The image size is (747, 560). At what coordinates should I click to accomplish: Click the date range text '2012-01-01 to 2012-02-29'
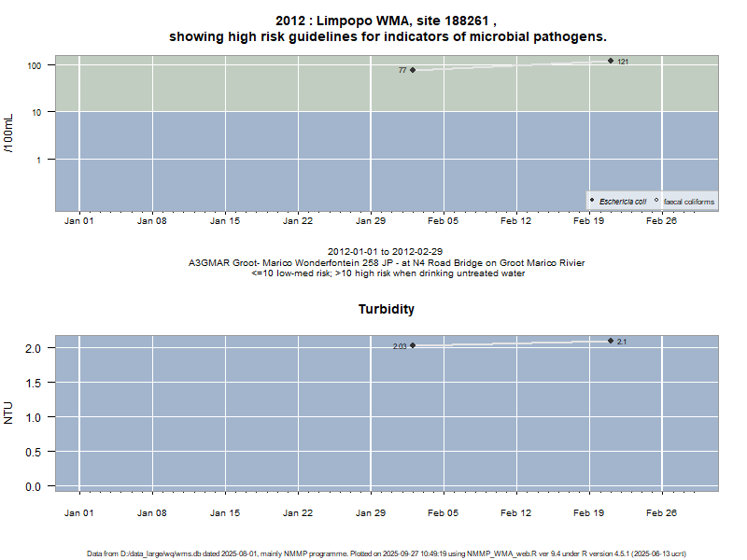(387, 252)
